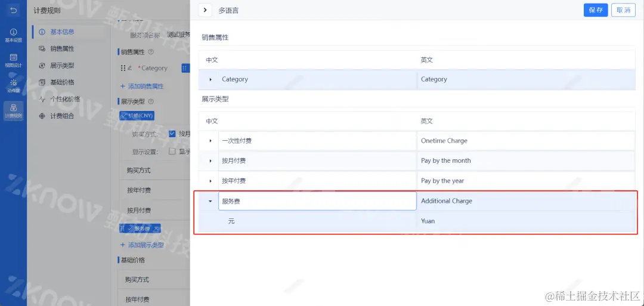The width and height of the screenshot is (644, 306).
Task: Select the 服务费 display type tag
Action: [x=140, y=228]
